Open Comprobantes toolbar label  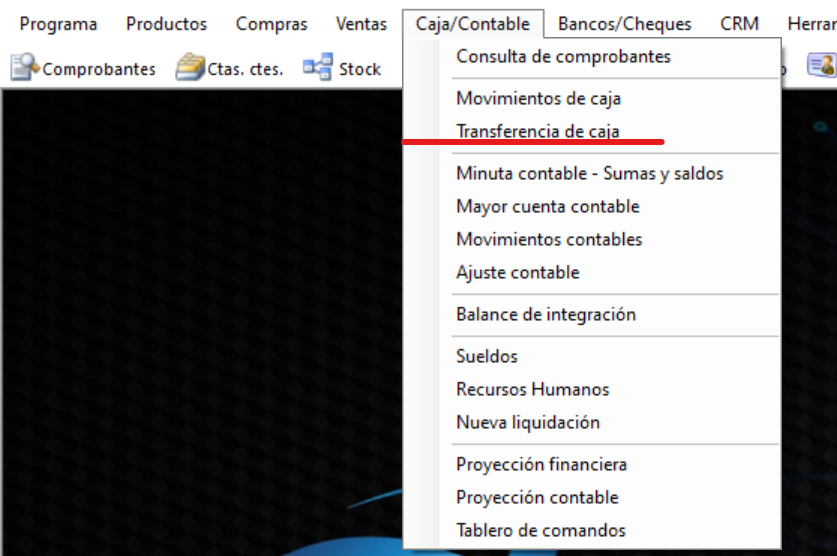(99, 69)
